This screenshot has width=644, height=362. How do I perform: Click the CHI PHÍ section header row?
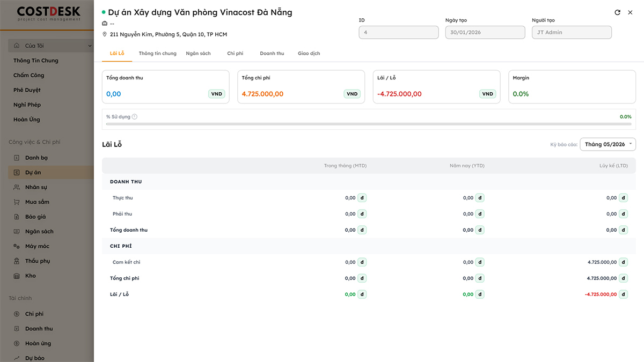point(369,246)
